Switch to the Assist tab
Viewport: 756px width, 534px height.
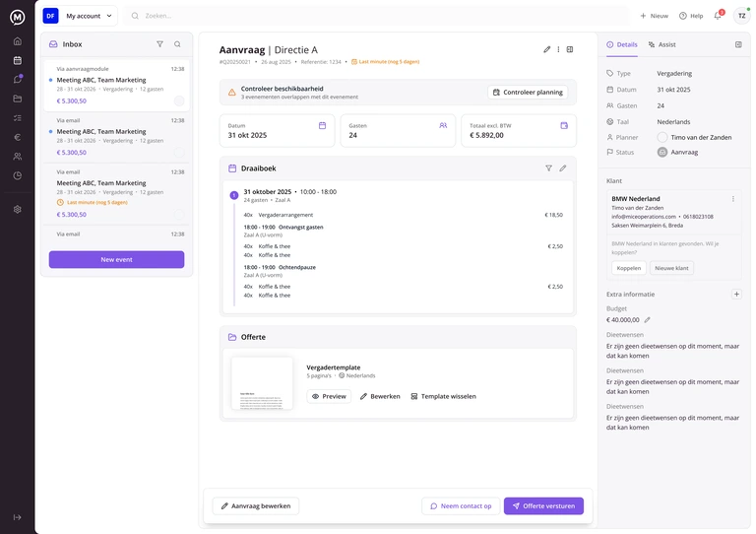pyautogui.click(x=661, y=44)
